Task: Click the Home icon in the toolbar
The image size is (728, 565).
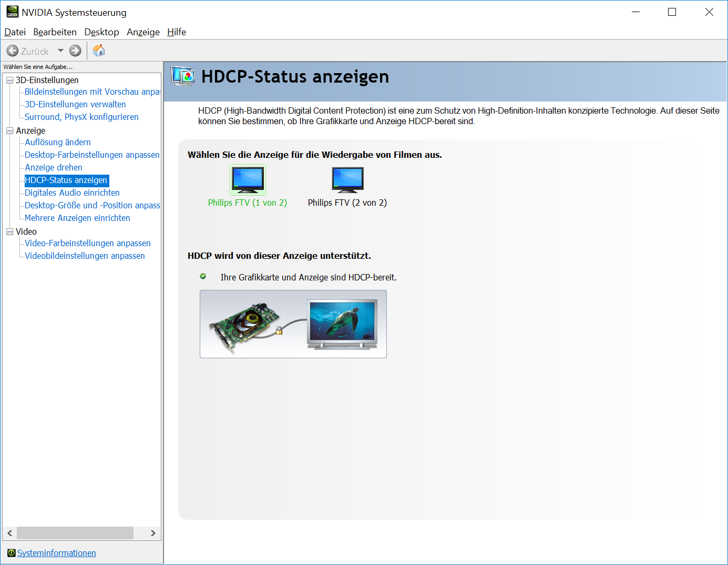Action: coord(98,51)
